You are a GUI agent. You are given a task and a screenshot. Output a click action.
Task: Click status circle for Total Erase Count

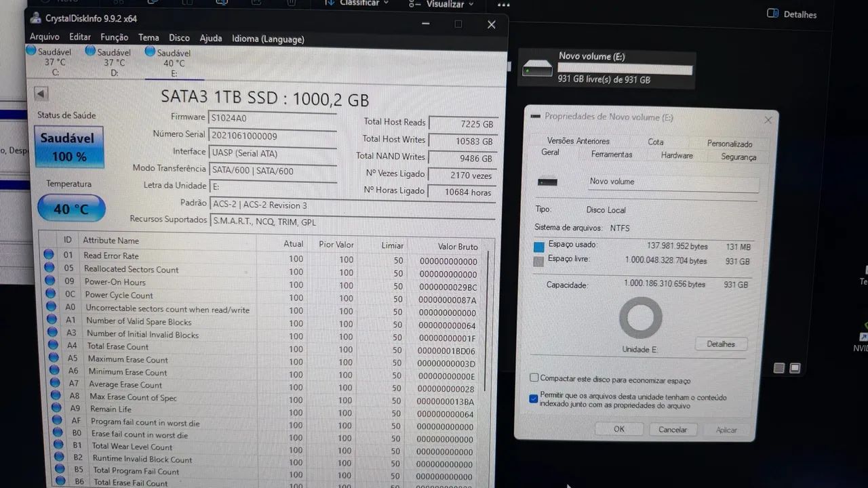point(52,346)
